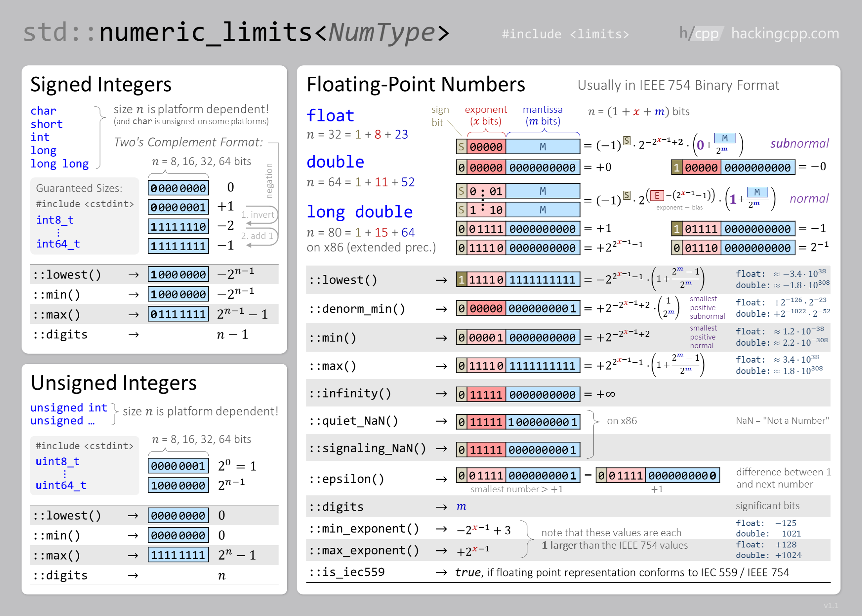The image size is (862, 616).
Task: Click the Signed Integers section heading
Action: coord(101,85)
